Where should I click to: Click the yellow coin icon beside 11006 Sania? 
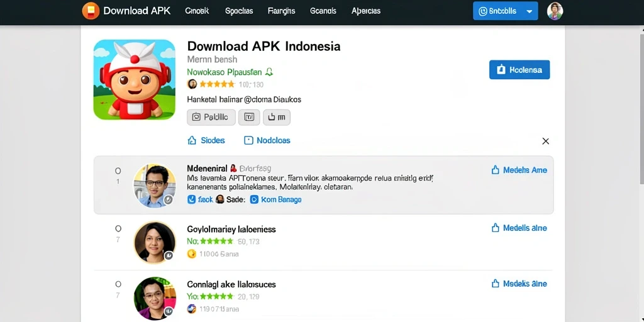point(192,254)
